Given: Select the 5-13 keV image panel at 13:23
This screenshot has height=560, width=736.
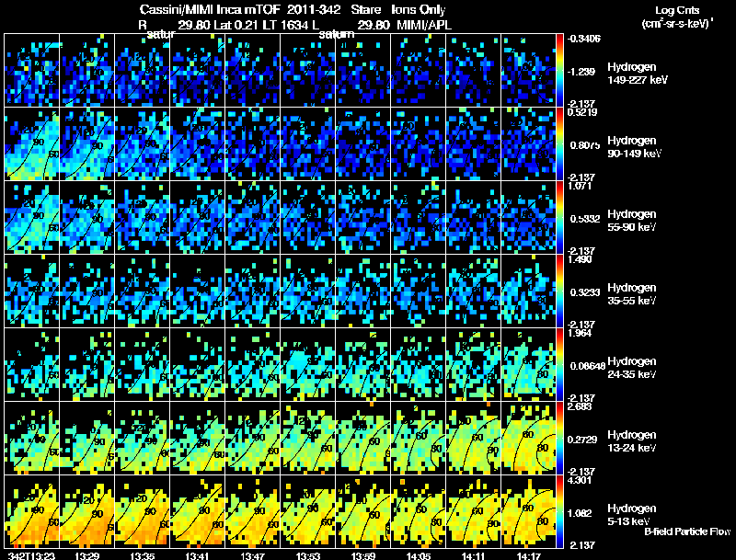Looking at the screenshot, I should 32,511.
